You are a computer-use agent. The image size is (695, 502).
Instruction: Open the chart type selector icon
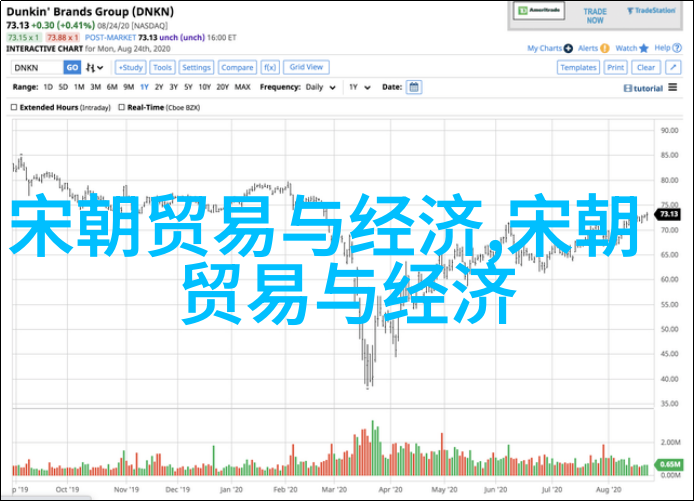94,68
